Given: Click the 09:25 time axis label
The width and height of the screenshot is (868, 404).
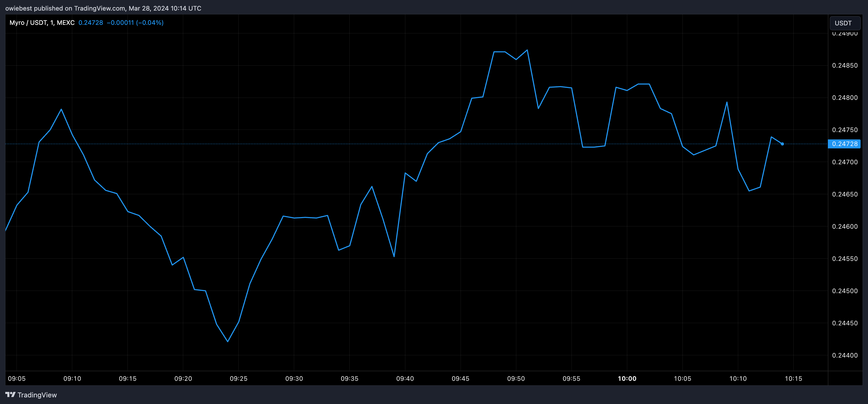Looking at the screenshot, I should coord(239,378).
